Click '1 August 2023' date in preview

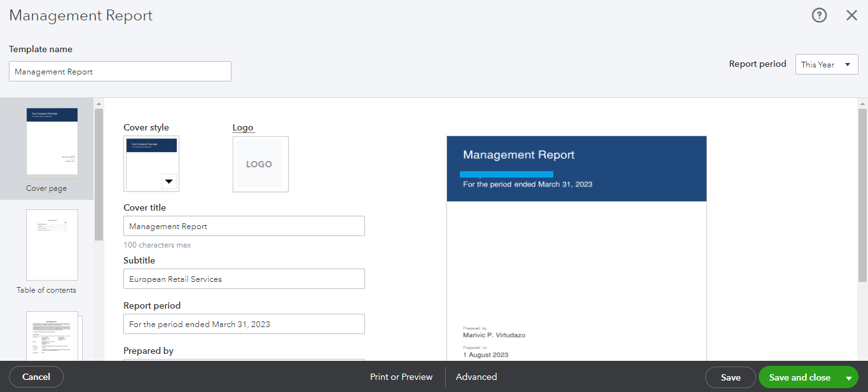pyautogui.click(x=485, y=354)
